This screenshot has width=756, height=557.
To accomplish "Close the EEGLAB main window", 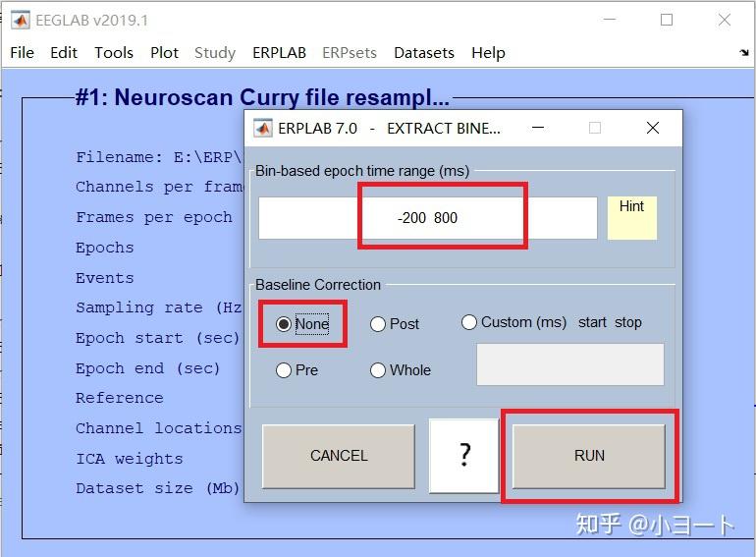I will 725,20.
